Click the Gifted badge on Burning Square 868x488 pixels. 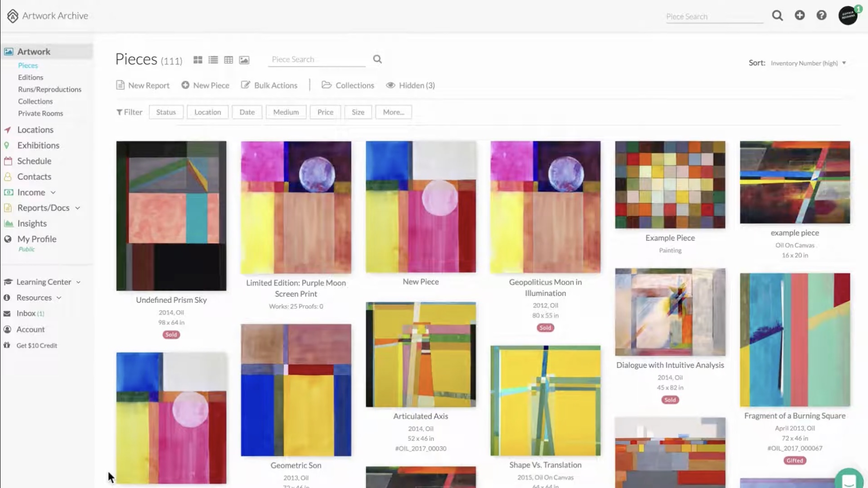coord(795,461)
